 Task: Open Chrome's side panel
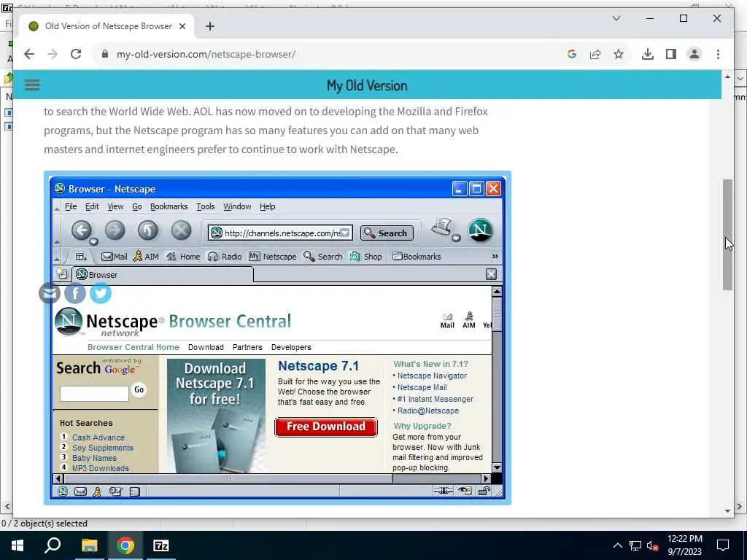pyautogui.click(x=671, y=54)
